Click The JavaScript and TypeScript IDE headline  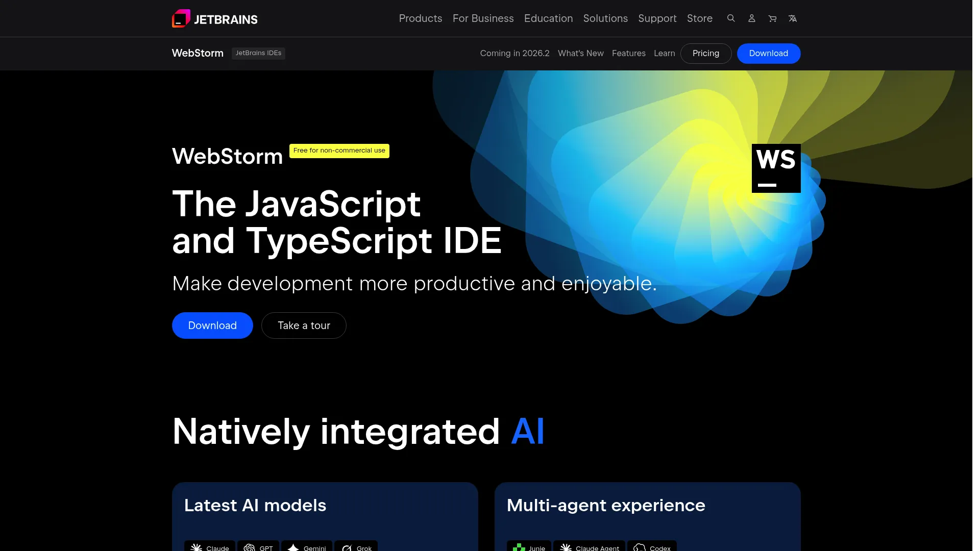click(x=337, y=222)
